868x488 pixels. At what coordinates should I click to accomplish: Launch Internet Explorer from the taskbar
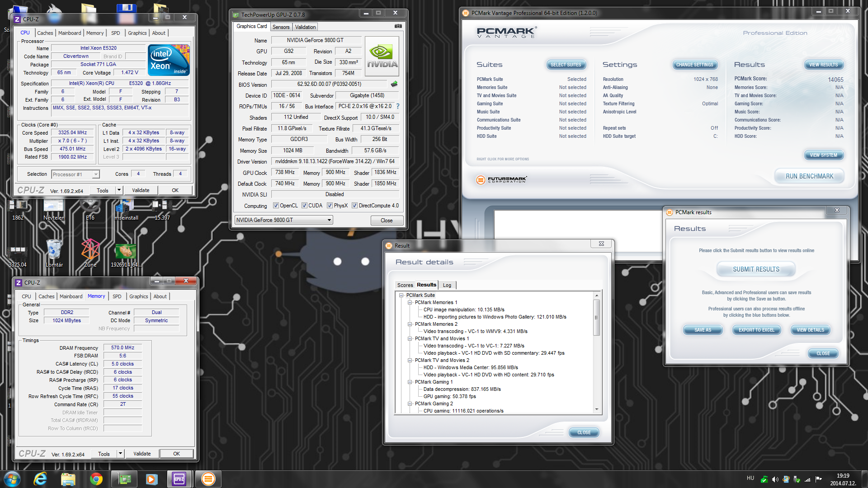[x=40, y=479]
